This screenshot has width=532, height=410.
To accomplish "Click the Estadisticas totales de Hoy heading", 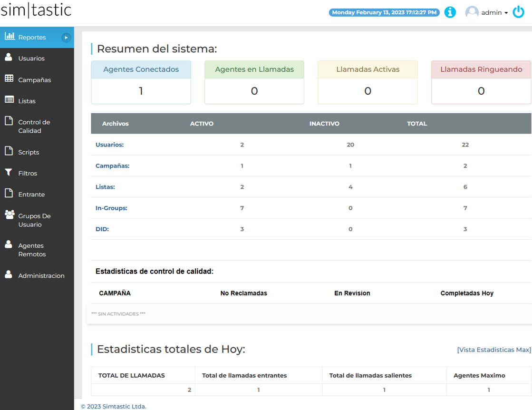I will 171,349.
